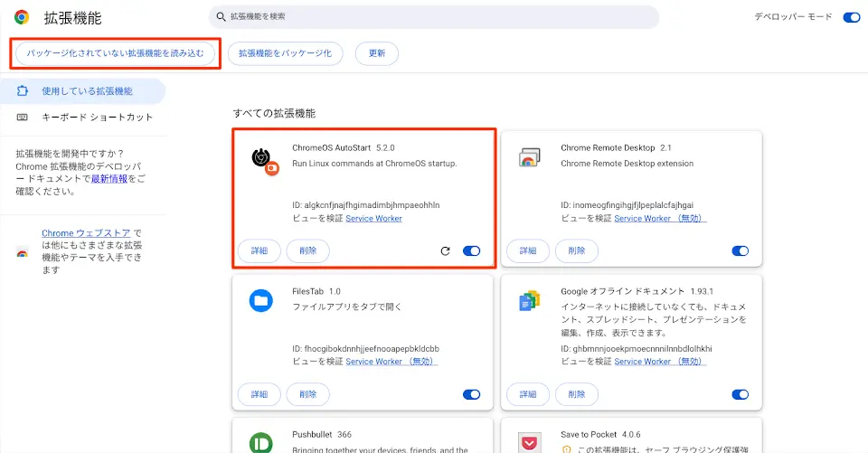Click the すべての拡張機能 heading
Viewport: 868px width, 453px height.
(274, 114)
